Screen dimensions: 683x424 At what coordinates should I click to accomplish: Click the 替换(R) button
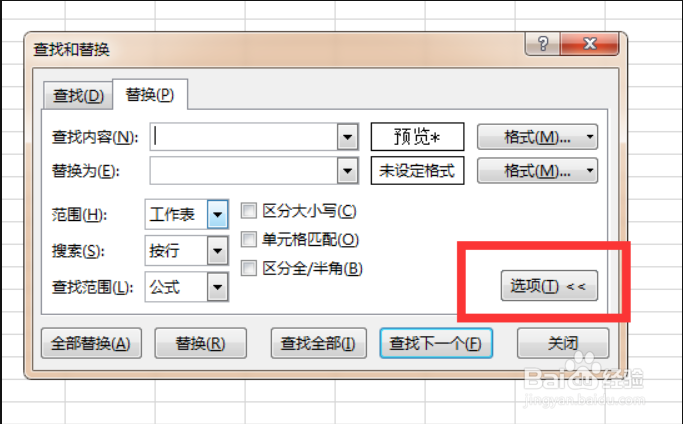click(200, 343)
